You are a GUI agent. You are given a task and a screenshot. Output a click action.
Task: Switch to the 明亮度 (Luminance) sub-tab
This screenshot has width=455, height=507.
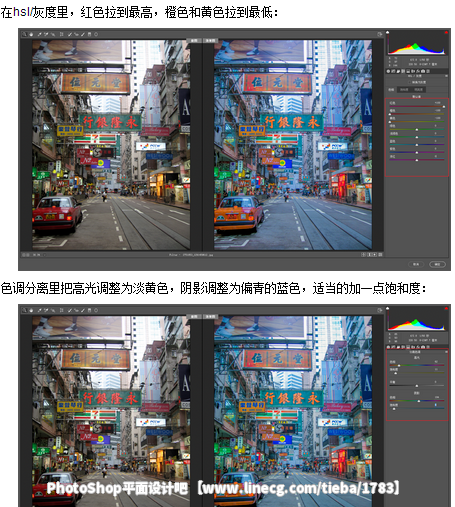coord(419,90)
